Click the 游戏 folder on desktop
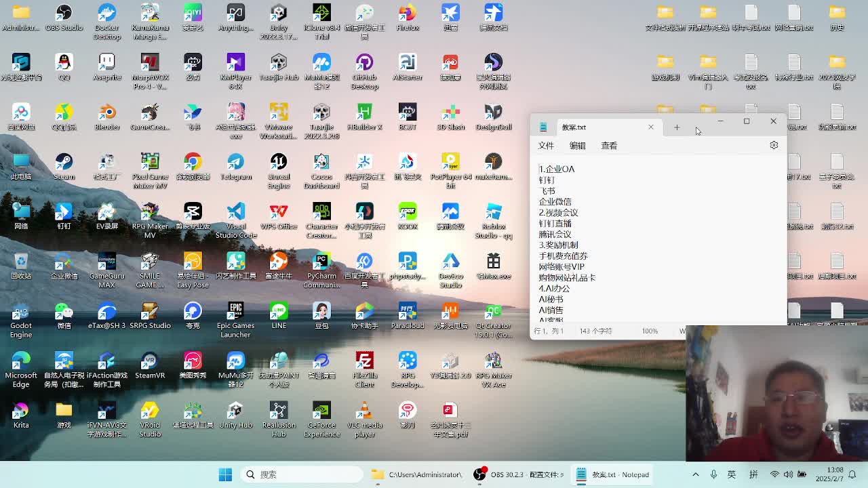Screen dimensions: 868x488 pyautogui.click(x=64, y=415)
